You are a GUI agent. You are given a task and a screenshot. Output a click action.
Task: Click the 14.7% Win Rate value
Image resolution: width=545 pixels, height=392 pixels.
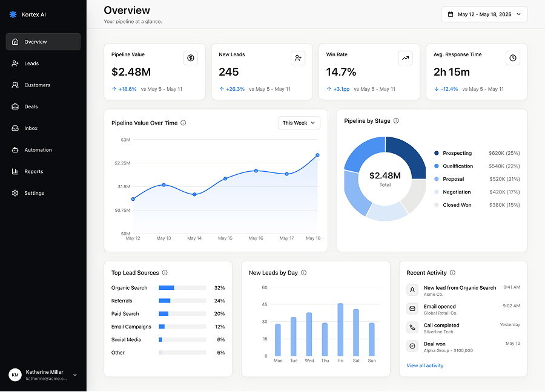341,72
